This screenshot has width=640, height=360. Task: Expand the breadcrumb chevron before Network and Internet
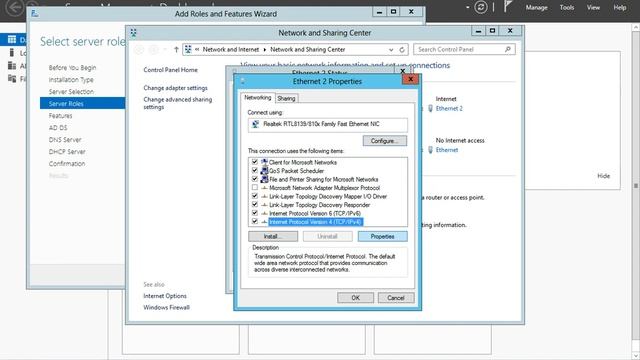197,49
